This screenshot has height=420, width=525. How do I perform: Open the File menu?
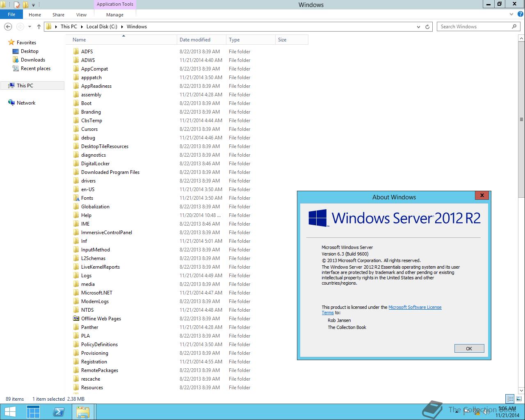click(11, 14)
